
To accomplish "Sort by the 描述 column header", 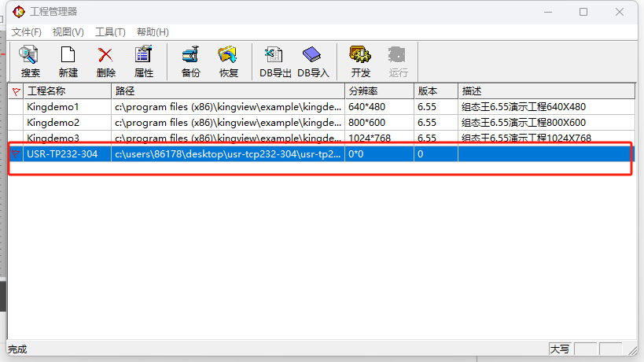I will pos(546,91).
